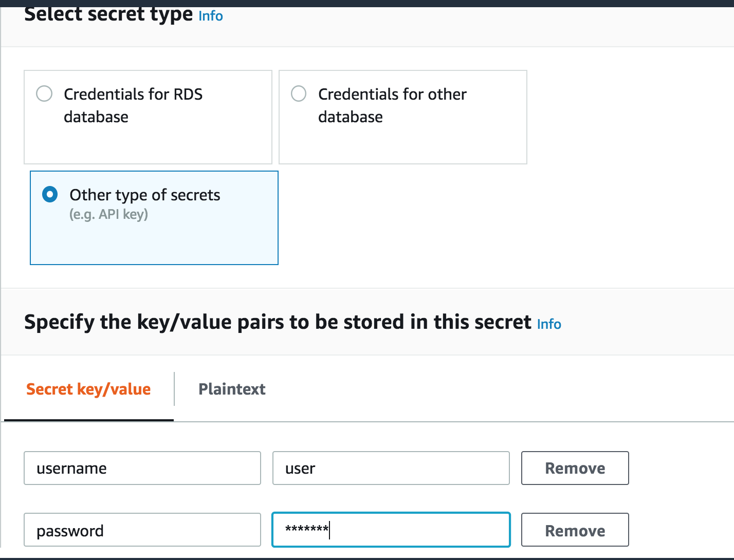
Task: Click the Specify the key/value pairs heading
Action: [x=278, y=322]
